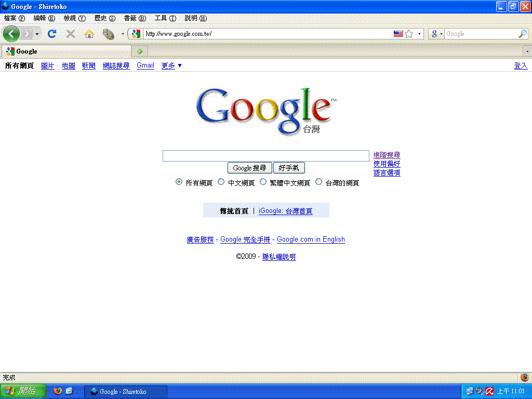The width and height of the screenshot is (532, 399).
Task: Open the Google 完全手冊 link
Action: (x=245, y=240)
